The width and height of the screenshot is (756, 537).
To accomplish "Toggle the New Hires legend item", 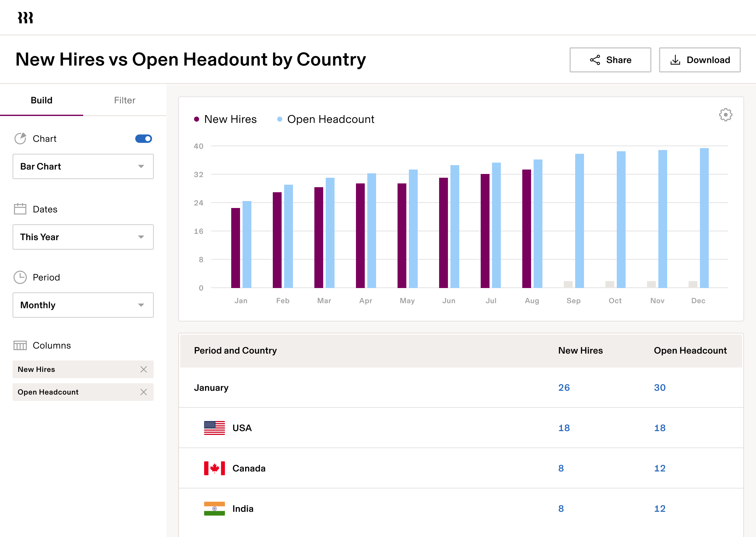I will click(226, 119).
